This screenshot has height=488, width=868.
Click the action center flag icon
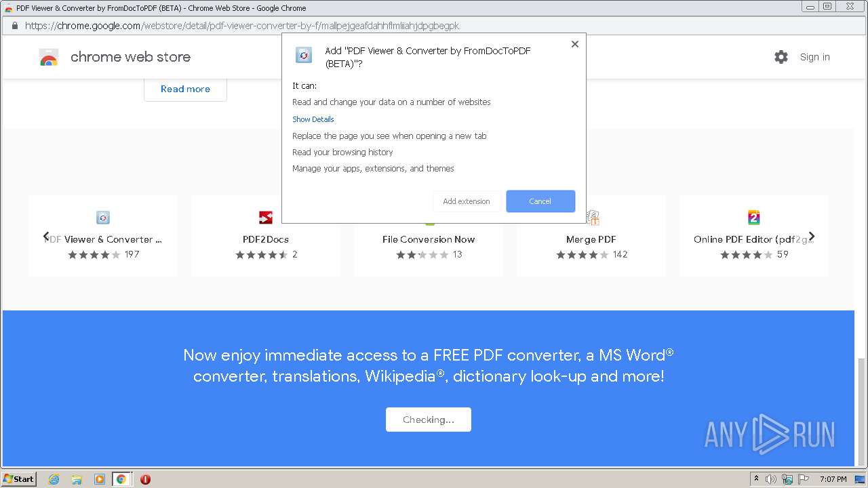coord(804,479)
